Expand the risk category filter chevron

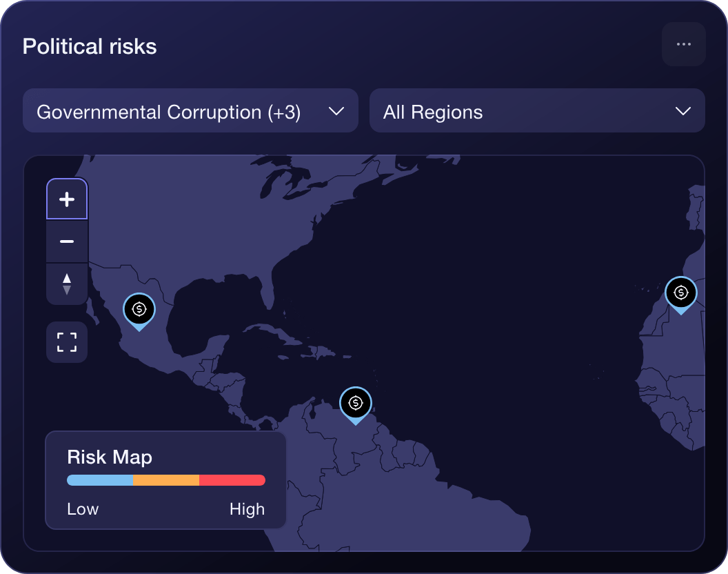(x=337, y=110)
